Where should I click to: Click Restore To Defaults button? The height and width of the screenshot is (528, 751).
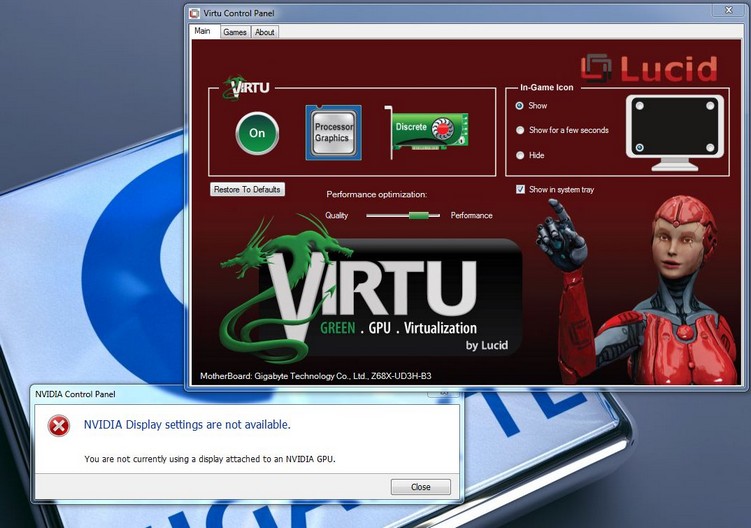[x=247, y=189]
